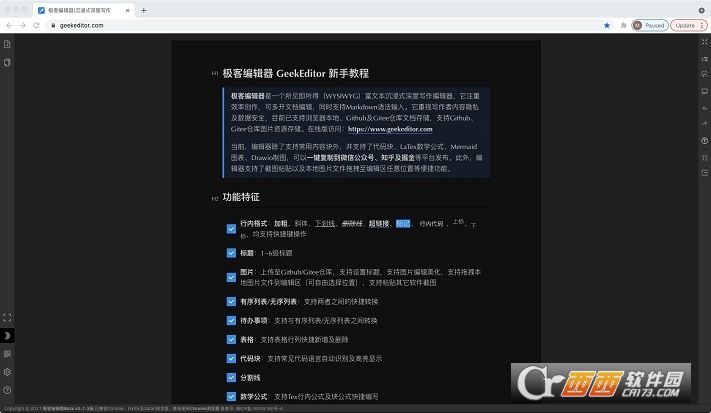Screen dimensions: 711x413
Task: Open the https://www.geekeditor.com link
Action: (x=390, y=129)
